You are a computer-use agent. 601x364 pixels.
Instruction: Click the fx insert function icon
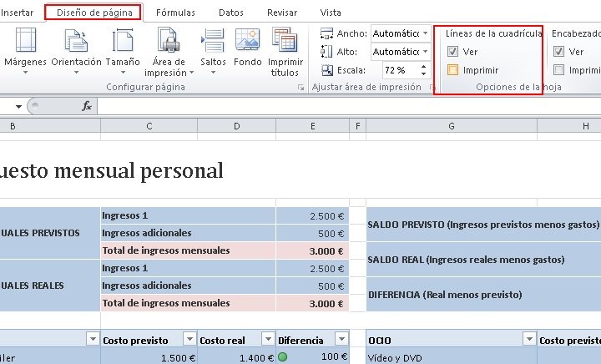[86, 106]
